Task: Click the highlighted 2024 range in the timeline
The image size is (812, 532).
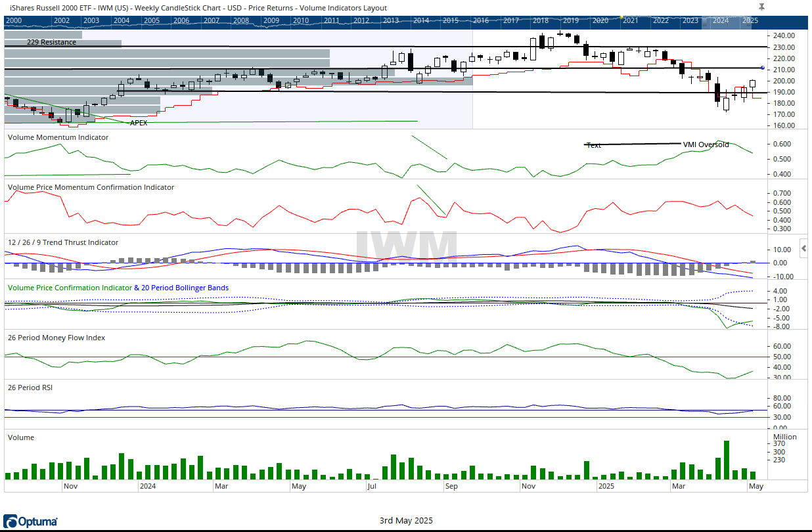Action: (x=720, y=21)
